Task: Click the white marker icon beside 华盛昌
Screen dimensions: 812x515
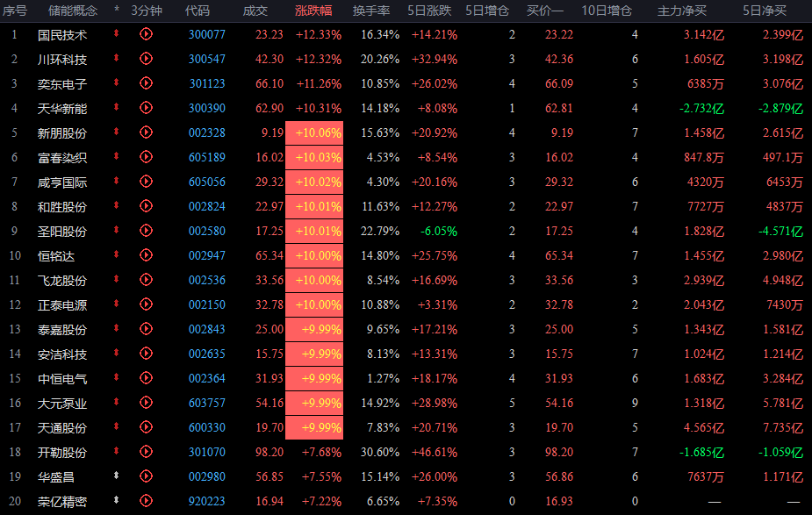Action: [117, 476]
